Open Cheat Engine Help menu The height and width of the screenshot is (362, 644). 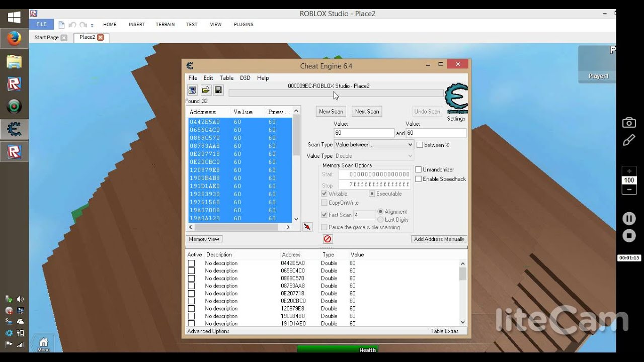tap(263, 78)
